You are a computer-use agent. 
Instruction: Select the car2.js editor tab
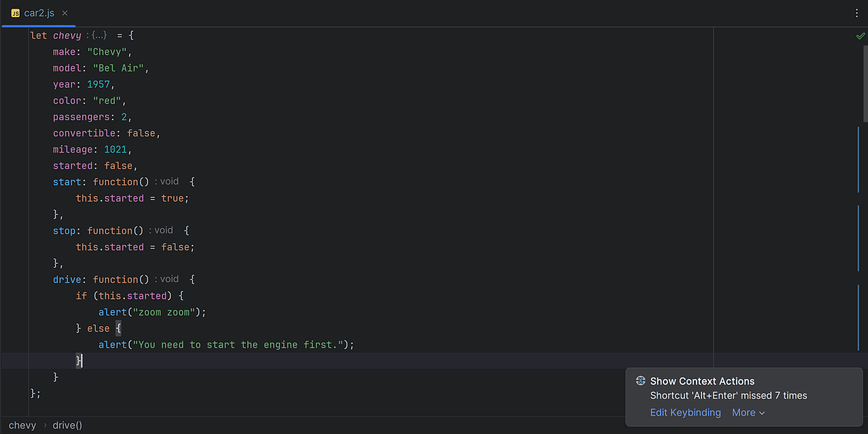coord(39,13)
